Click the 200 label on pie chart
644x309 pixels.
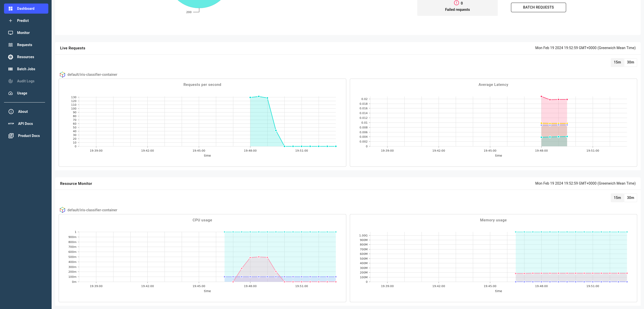click(189, 12)
